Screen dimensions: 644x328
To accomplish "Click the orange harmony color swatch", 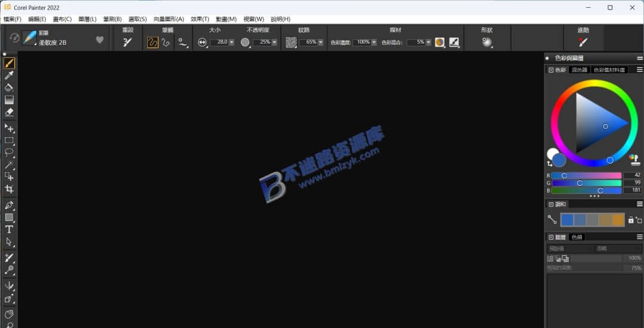I will coord(618,220).
